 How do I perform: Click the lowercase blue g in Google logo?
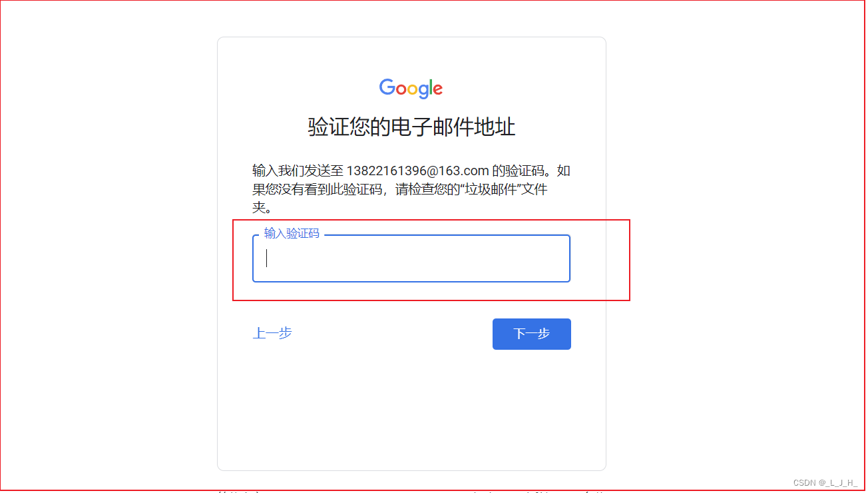pos(422,92)
